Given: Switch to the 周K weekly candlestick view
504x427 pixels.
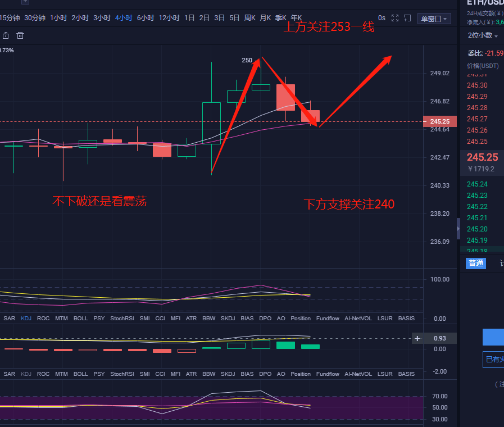Looking at the screenshot, I should (249, 18).
